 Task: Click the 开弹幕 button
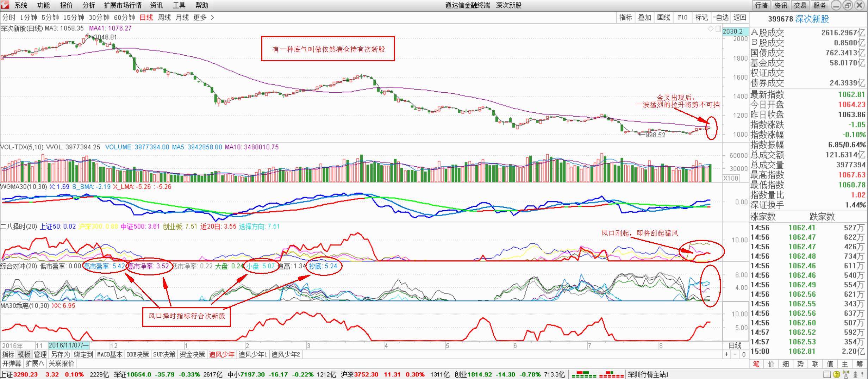[12, 364]
